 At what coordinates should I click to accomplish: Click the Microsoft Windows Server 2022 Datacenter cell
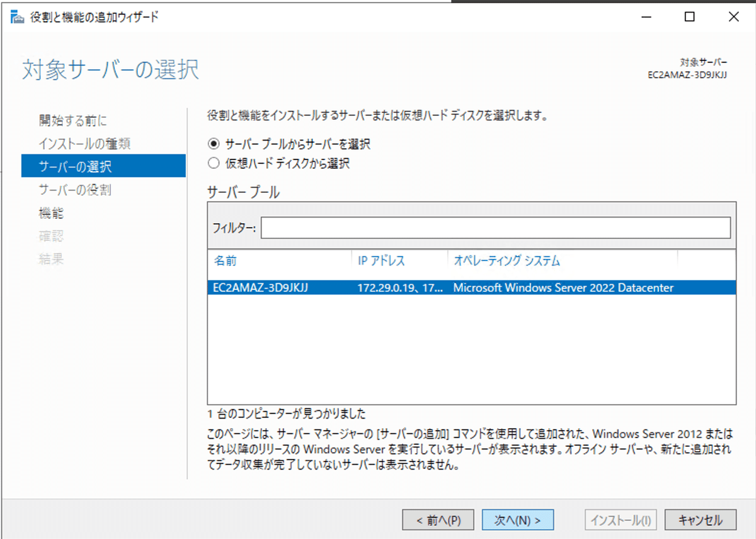[x=563, y=288]
